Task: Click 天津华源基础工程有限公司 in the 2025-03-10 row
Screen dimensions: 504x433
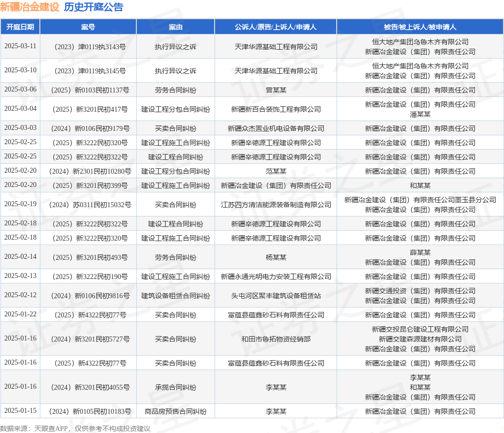Action: 276,71
